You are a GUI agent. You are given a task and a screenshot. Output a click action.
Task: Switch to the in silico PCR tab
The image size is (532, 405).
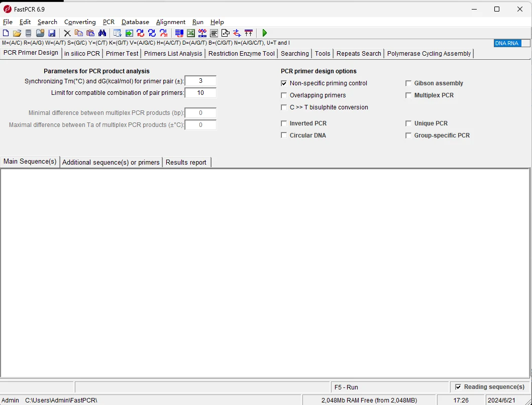click(82, 54)
